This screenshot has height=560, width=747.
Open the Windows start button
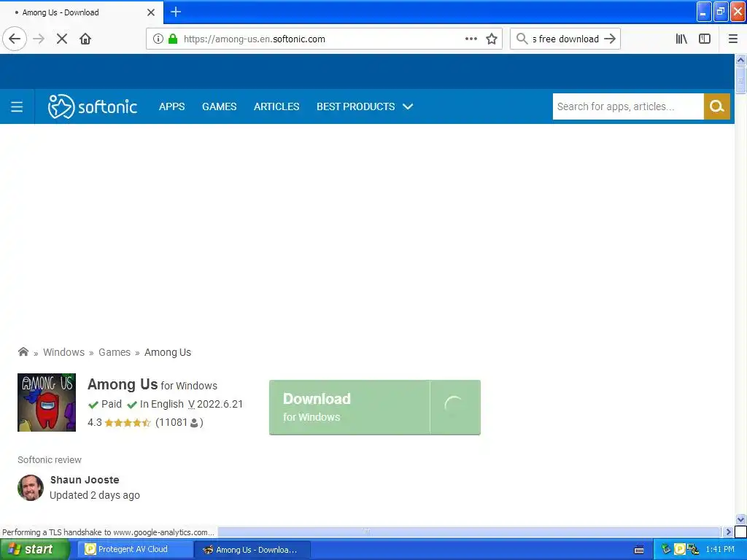(34, 549)
